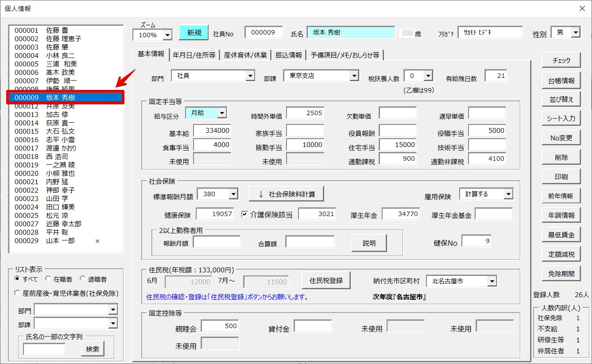592x364 pixels.
Task: Open the 社会保険料計算 calculation button
Action: [286, 194]
